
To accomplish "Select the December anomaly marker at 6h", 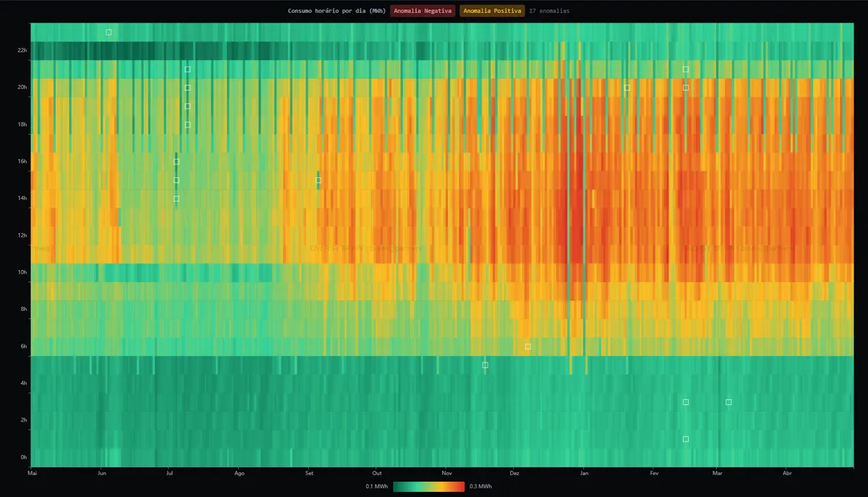I will click(527, 347).
